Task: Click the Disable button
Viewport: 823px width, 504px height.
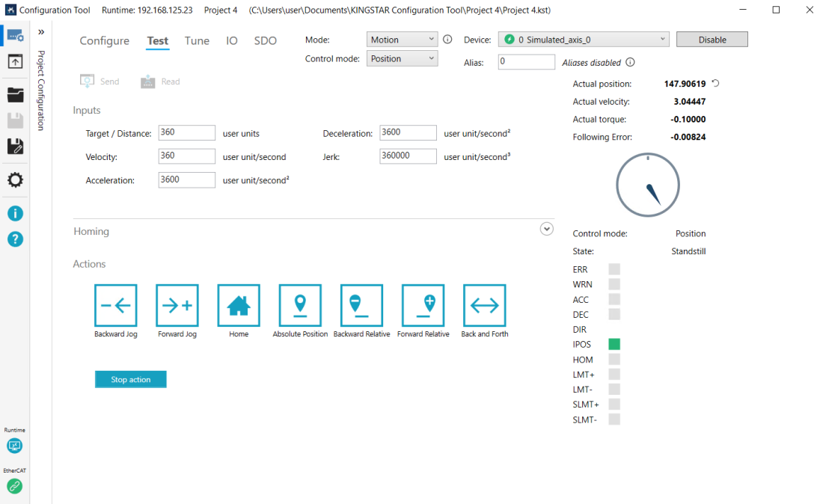Action: tap(712, 40)
